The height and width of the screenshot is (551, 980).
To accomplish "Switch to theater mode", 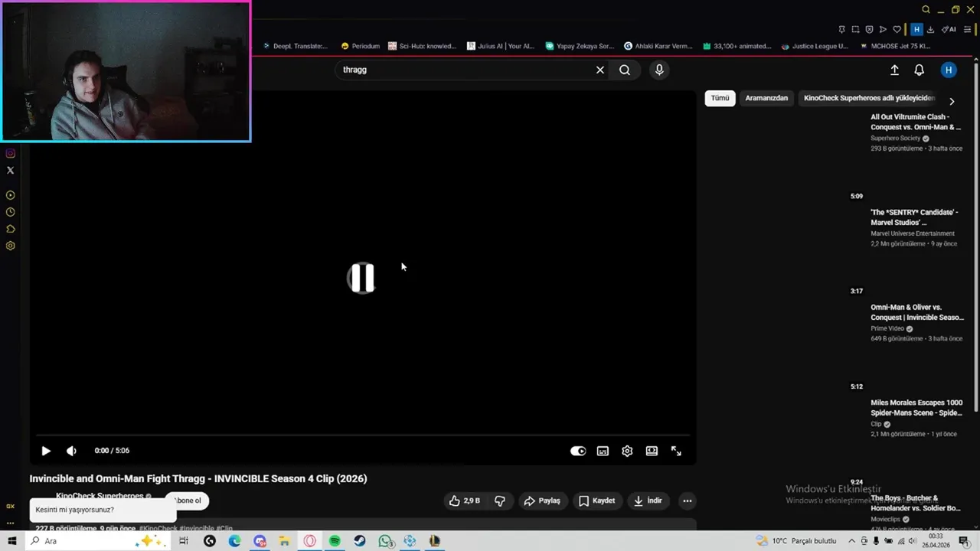I will point(652,451).
